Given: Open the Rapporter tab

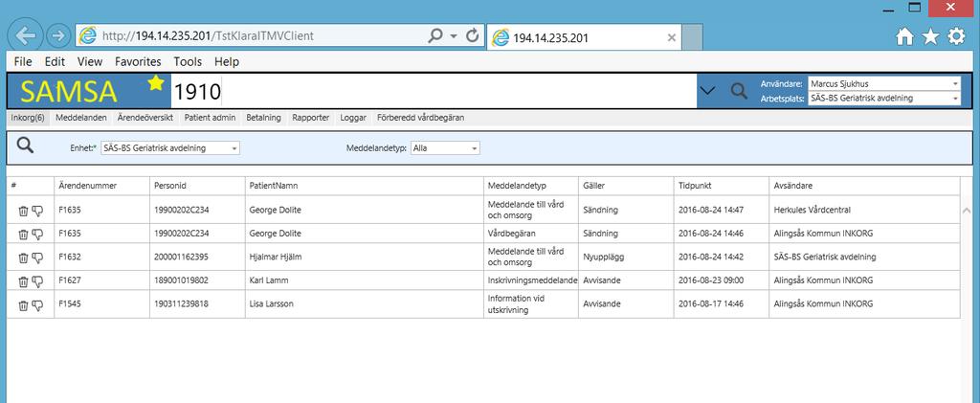Looking at the screenshot, I should [311, 118].
